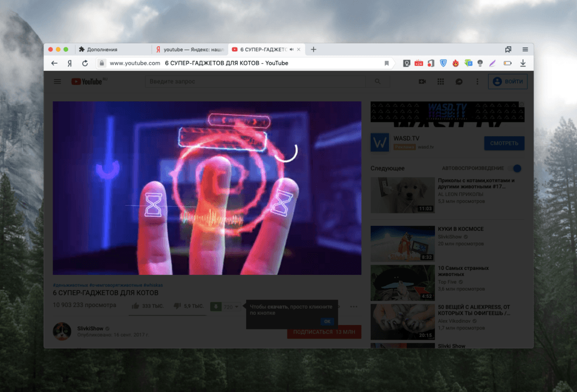Viewport: 577px width, 392px height.
Task: Click the green download arrow button under video
Action: tap(216, 306)
